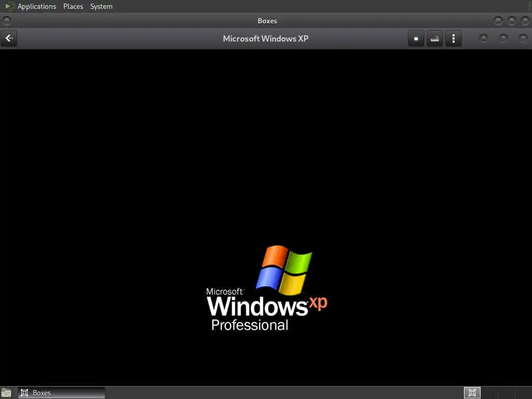Screen dimensions: 532x399
Task: Click the 'Microsoft Windows XP' header title
Action: 265,38
